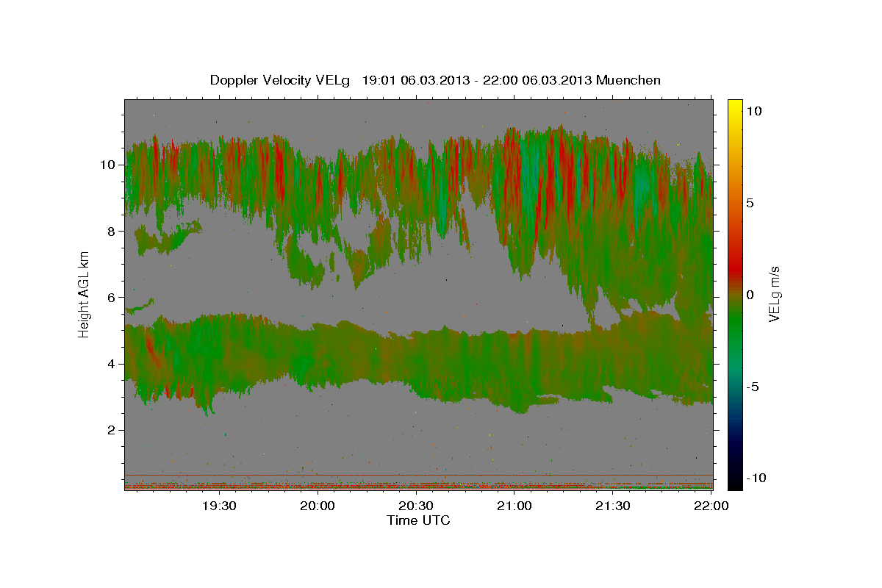Click the 'Height AGL km' axis label
Viewport: 882px width, 588px height.
pyautogui.click(x=85, y=294)
